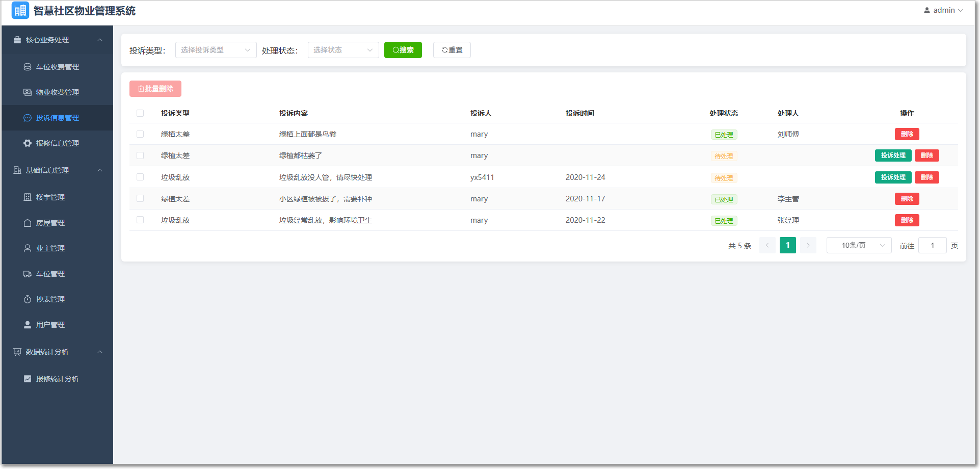Click the presentation icon beside 数据统计分析
This screenshot has width=980, height=469.
coord(17,352)
